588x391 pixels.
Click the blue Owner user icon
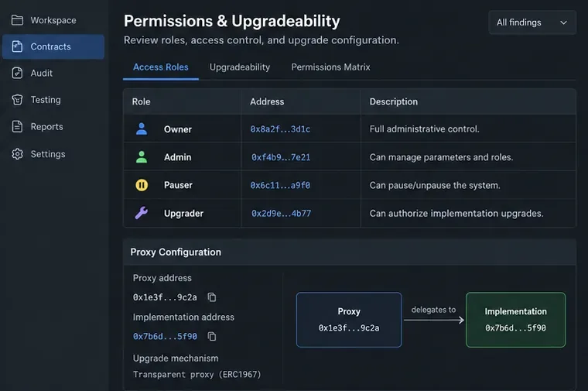click(142, 129)
